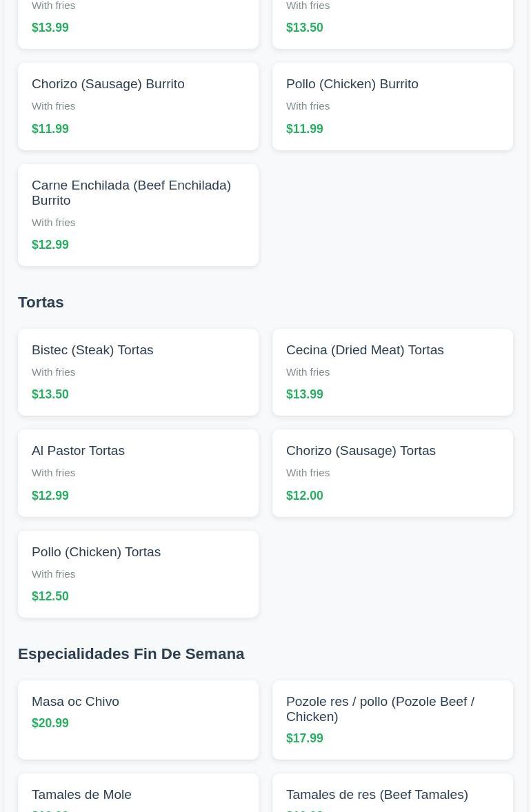Choose Carne Enchilada (Beef Enchilada) Burrito
The width and height of the screenshot is (531, 812).
click(x=138, y=214)
